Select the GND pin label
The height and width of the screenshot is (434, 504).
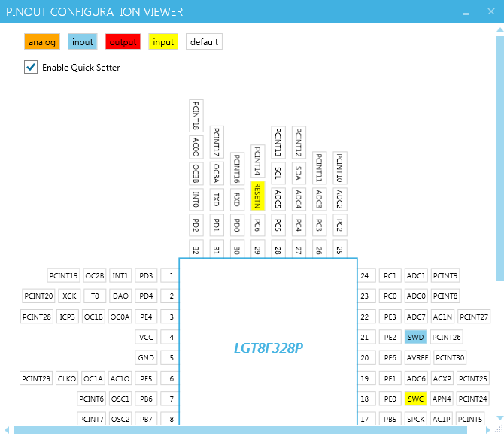pyautogui.click(x=146, y=357)
